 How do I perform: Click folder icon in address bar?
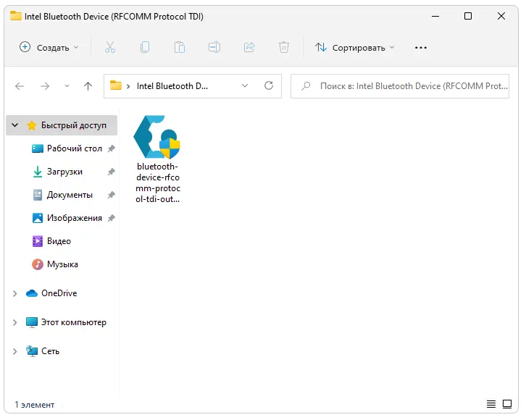coord(116,85)
